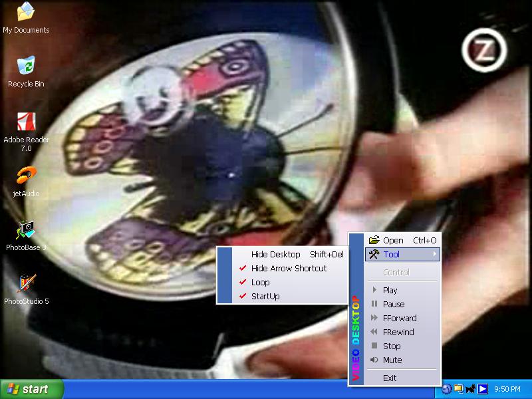Open the My Documents desktop icon
This screenshot has height=399, width=532.
pyautogui.click(x=26, y=12)
